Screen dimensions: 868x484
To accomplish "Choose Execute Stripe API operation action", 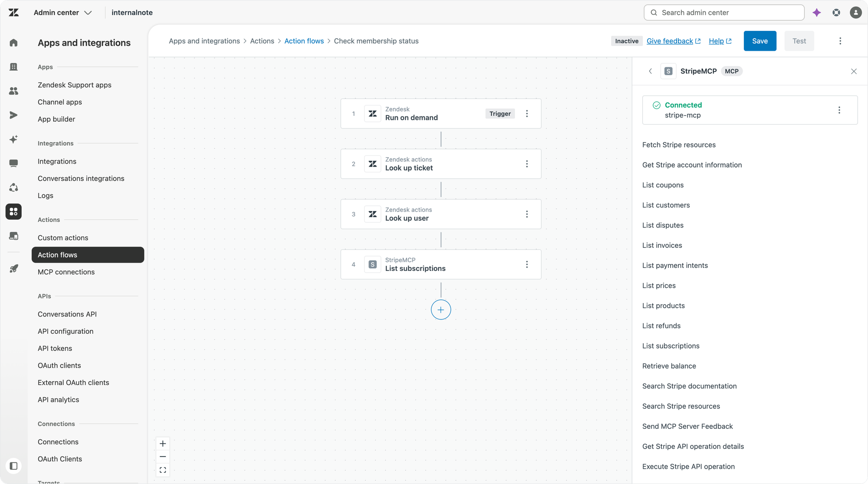I will click(688, 467).
